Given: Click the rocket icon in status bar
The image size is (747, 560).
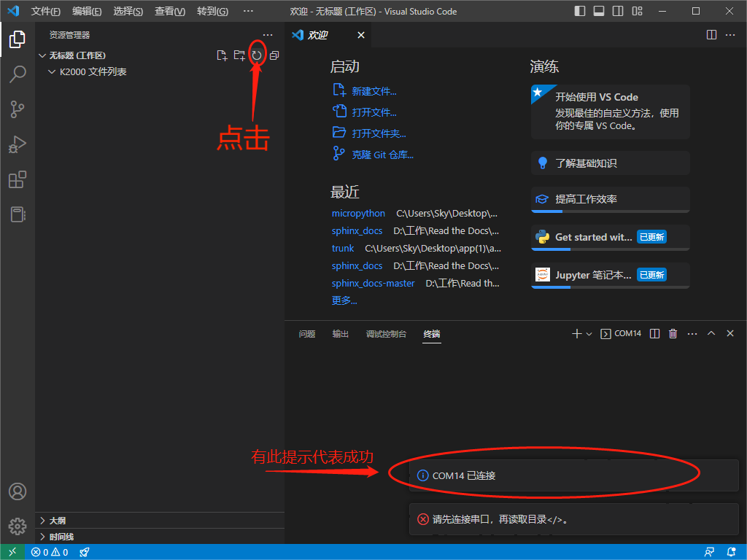Looking at the screenshot, I should 85,553.
